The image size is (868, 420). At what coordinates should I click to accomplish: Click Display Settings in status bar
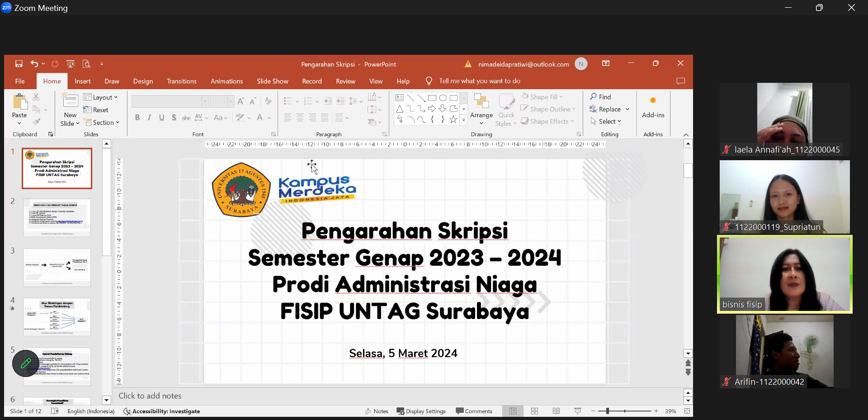[421, 411]
